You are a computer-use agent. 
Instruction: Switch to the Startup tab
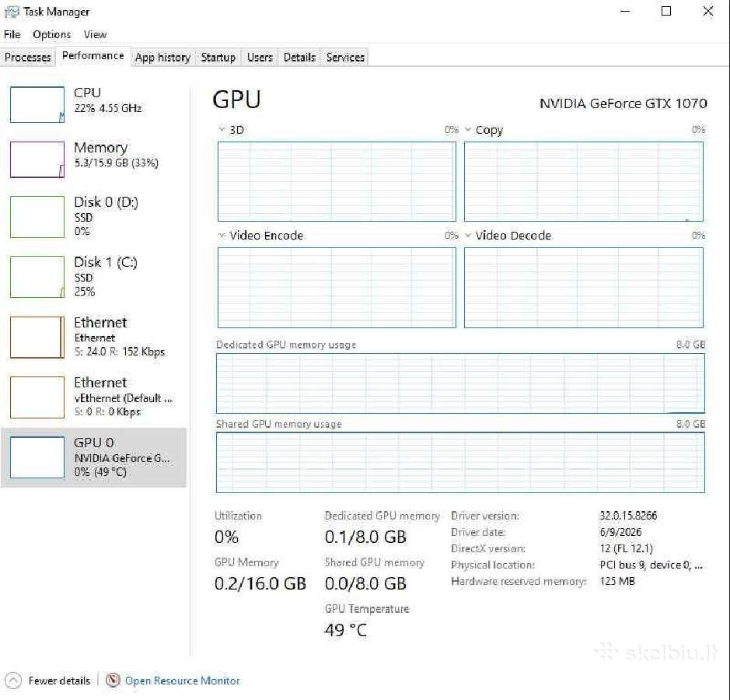(218, 58)
